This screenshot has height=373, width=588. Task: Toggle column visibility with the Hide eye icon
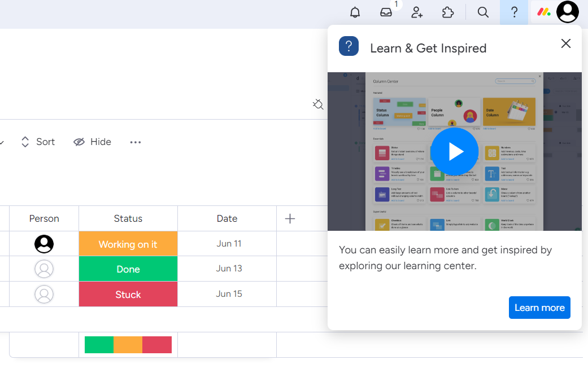[92, 142]
